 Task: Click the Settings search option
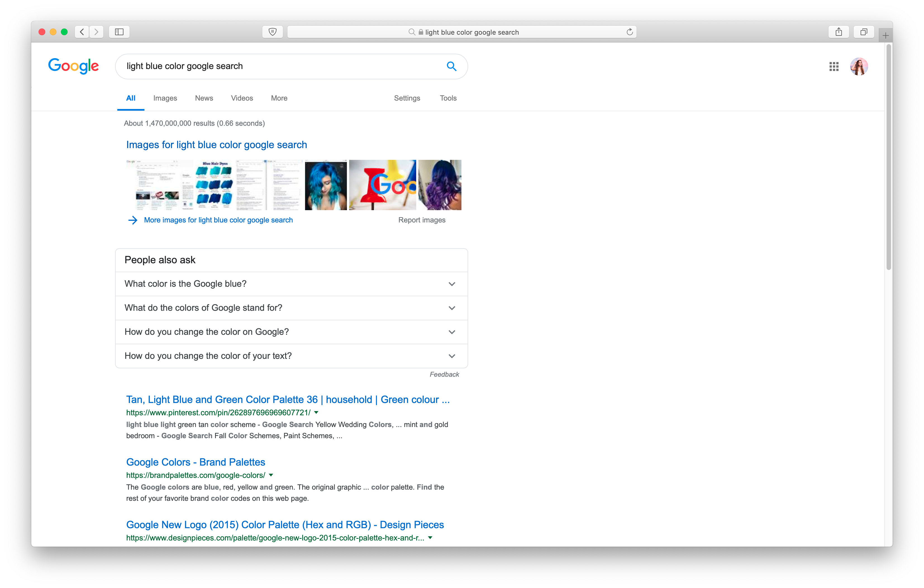(407, 98)
